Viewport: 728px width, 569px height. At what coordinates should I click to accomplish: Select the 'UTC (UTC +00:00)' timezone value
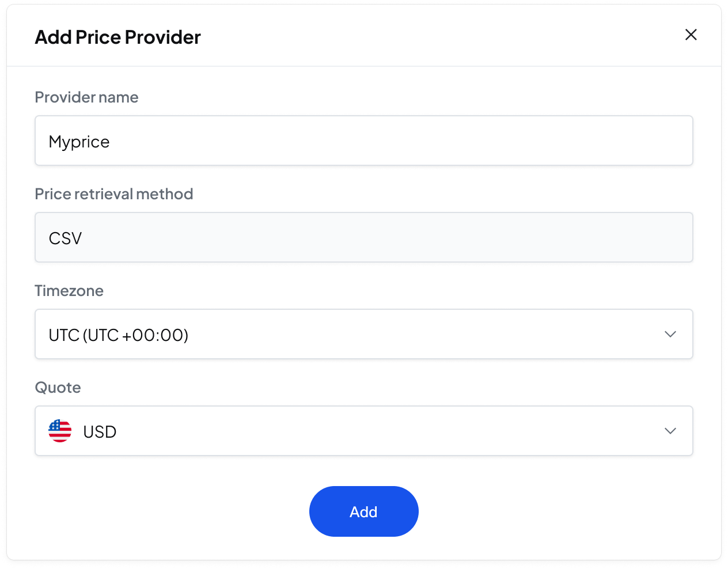coord(119,335)
